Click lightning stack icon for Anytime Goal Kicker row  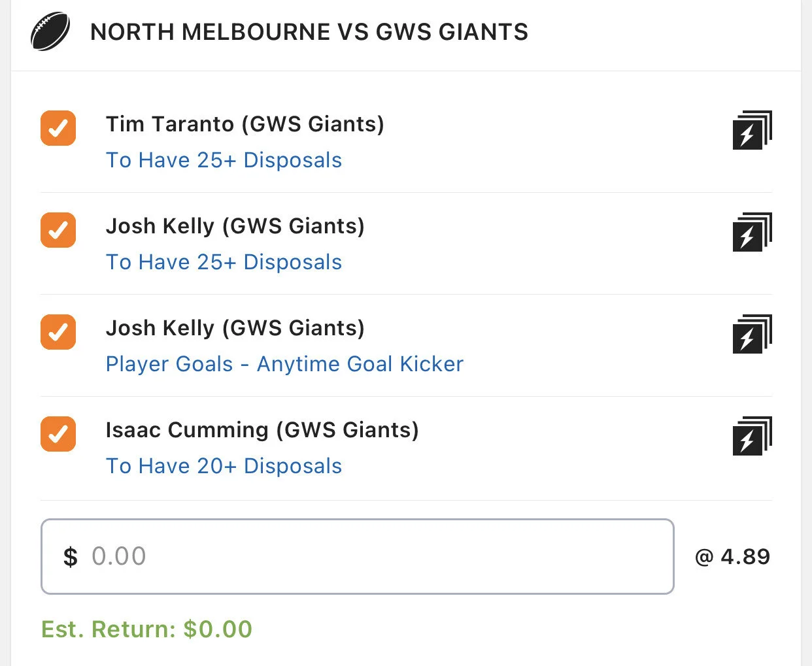[x=752, y=334]
